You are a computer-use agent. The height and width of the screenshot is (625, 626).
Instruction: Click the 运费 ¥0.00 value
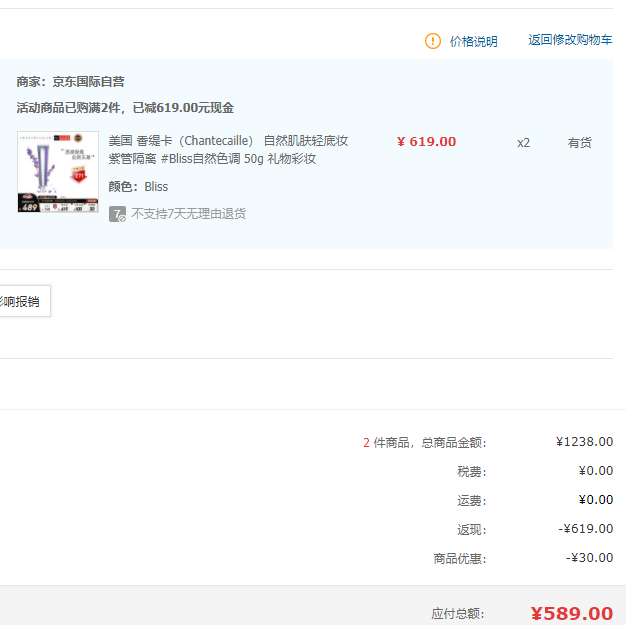point(596,500)
